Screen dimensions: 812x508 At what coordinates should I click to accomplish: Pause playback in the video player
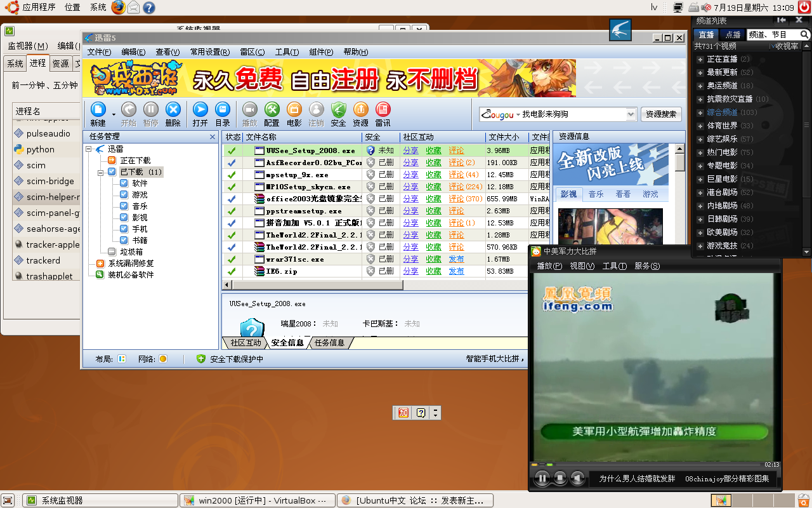coord(542,478)
